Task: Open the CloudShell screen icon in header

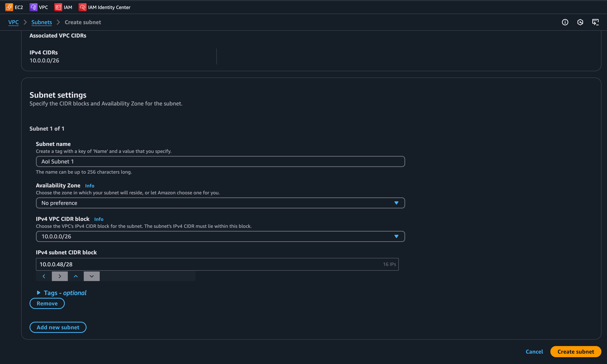Action: pyautogui.click(x=595, y=22)
